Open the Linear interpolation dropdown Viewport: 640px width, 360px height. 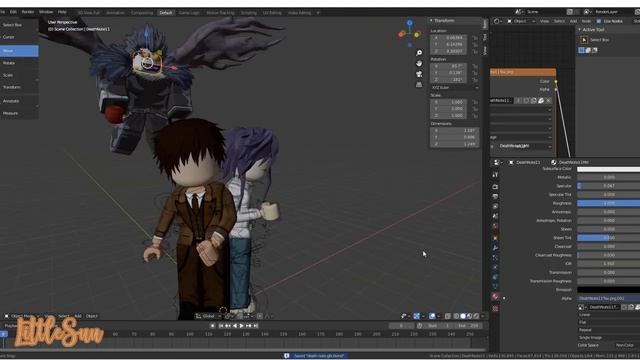(x=609, y=315)
